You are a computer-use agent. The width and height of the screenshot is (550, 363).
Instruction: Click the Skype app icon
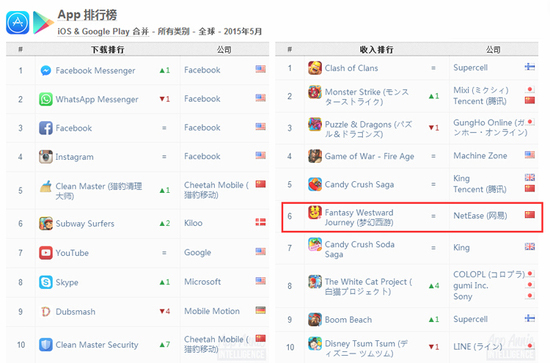point(46,282)
